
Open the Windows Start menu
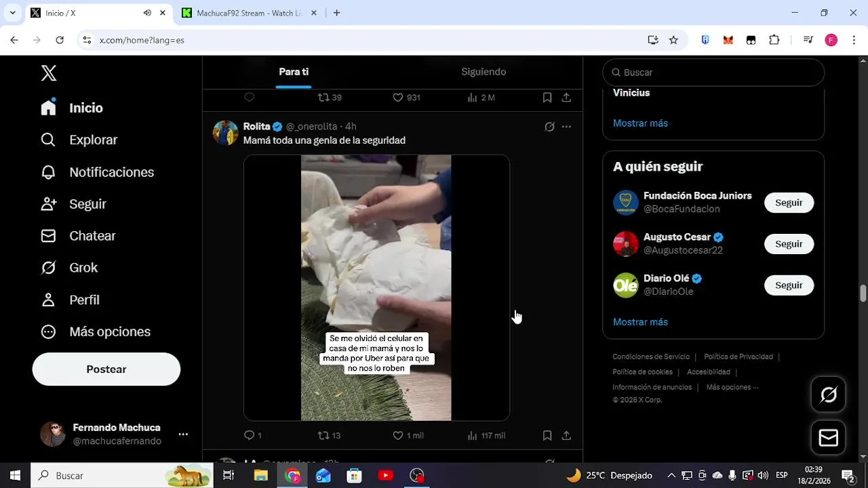click(x=15, y=475)
